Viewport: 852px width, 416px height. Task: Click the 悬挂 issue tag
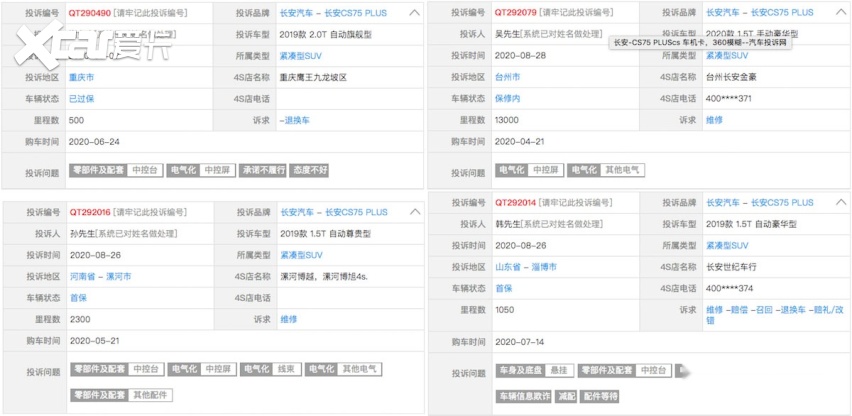click(x=559, y=370)
